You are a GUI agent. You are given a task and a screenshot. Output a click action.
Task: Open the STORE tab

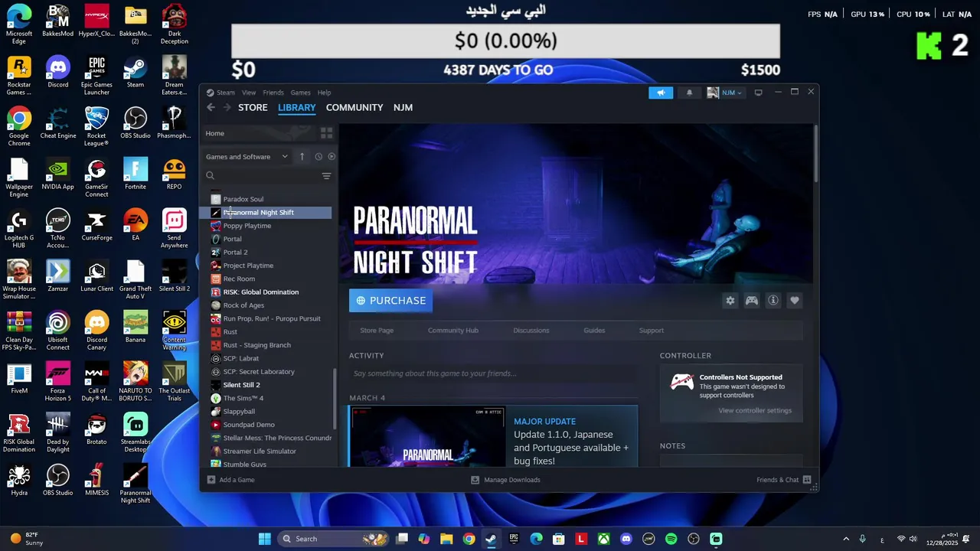tap(253, 108)
